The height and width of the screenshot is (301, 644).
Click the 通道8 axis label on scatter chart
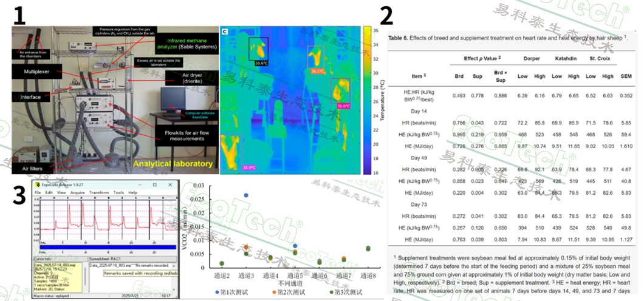(x=368, y=275)
